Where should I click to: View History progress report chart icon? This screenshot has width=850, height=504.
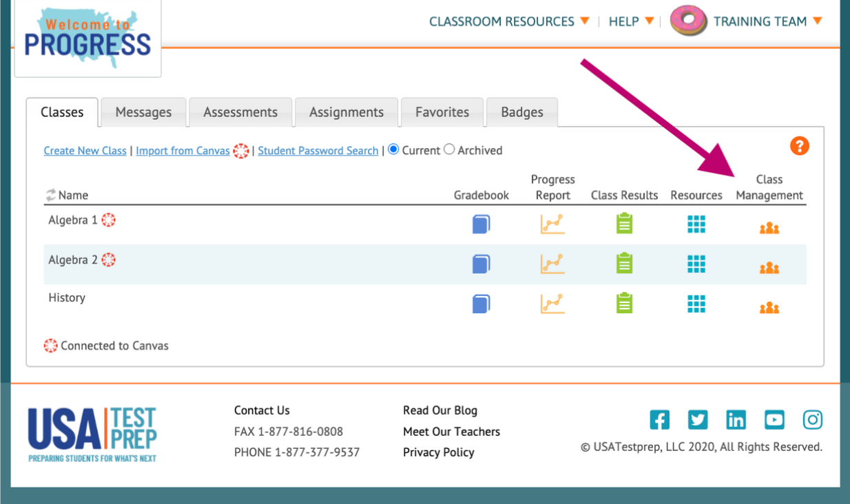[x=552, y=304]
